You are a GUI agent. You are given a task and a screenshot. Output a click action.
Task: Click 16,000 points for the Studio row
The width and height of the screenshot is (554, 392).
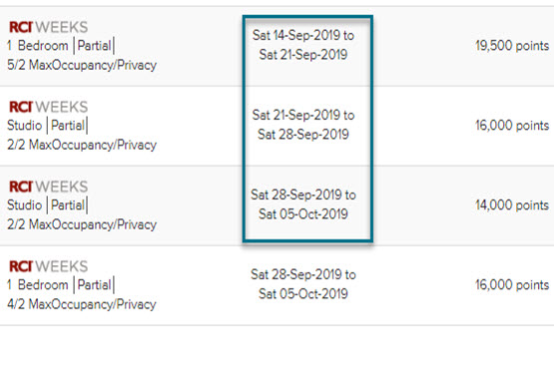tap(512, 126)
